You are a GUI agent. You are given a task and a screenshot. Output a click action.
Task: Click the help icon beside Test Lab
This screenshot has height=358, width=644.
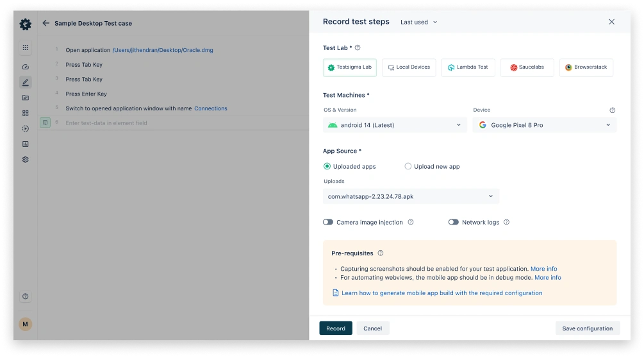click(358, 47)
